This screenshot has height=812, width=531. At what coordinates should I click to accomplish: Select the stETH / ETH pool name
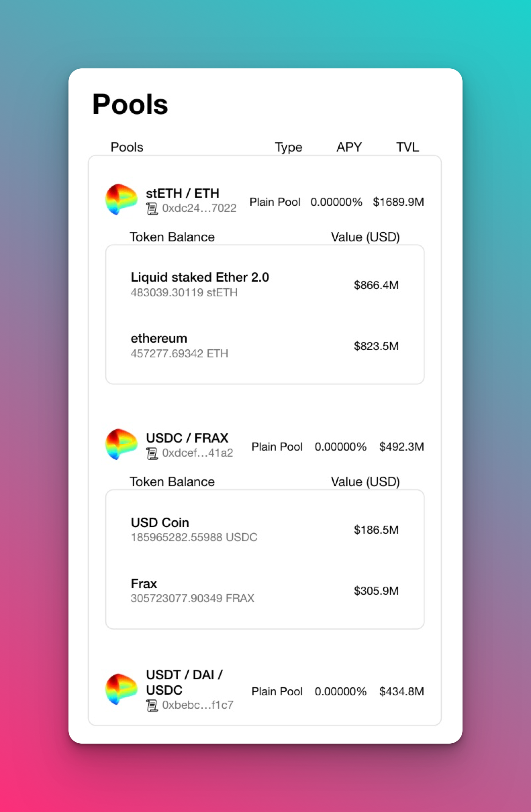182,193
